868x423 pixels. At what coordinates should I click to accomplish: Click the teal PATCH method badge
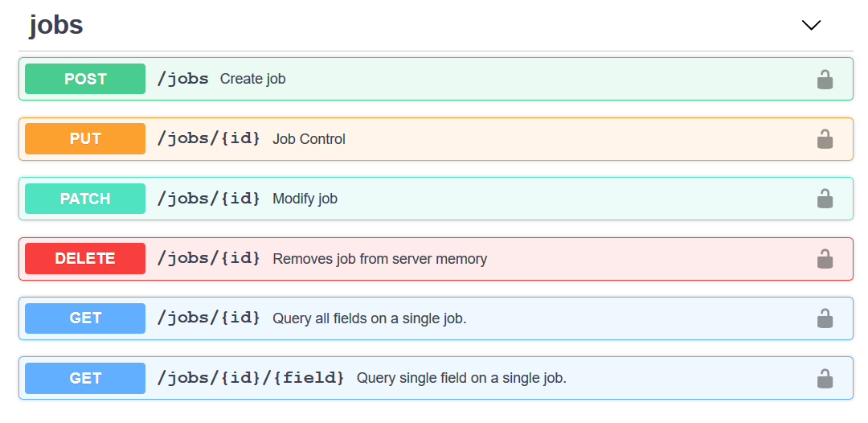(85, 199)
